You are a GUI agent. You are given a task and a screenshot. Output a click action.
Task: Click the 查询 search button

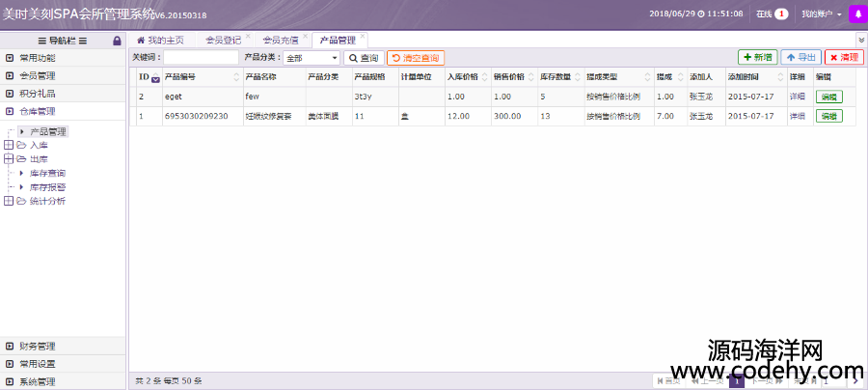tap(364, 58)
